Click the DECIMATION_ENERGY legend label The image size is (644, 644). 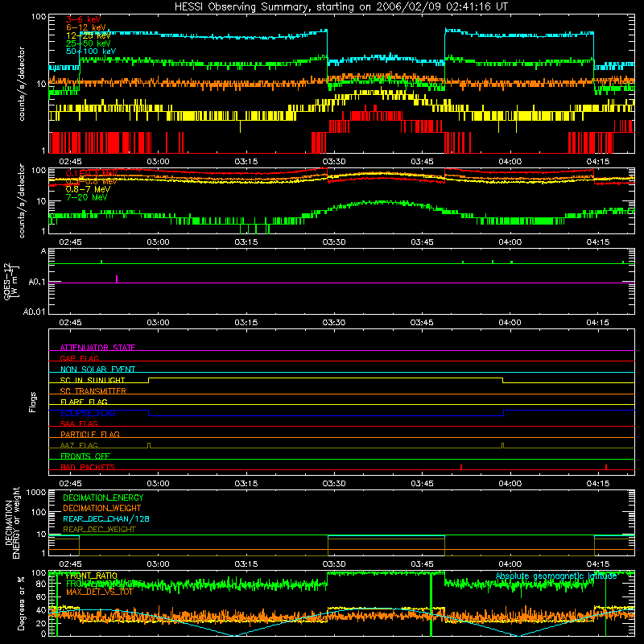tap(103, 497)
